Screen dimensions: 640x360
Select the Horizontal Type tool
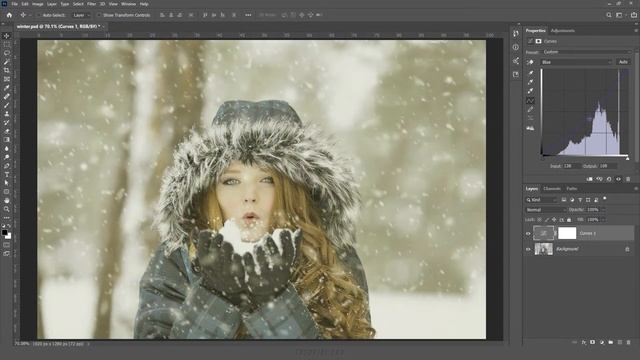pos(7,175)
